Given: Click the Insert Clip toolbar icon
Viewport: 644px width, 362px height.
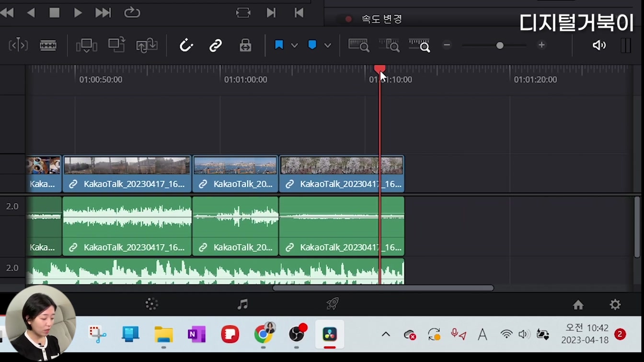Looking at the screenshot, I should pos(87,45).
